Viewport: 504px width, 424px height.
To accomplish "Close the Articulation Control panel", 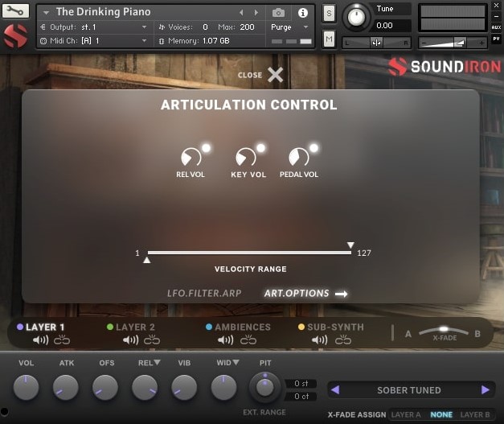I will pyautogui.click(x=276, y=75).
